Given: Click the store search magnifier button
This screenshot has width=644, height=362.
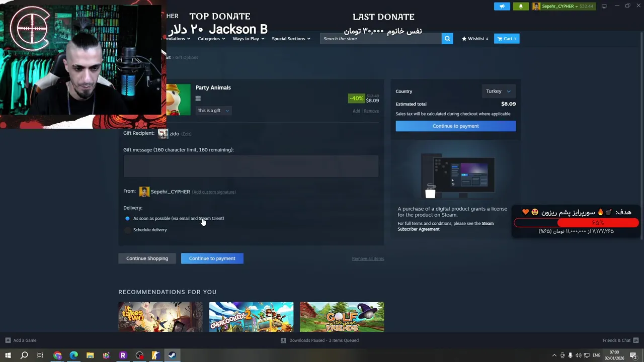Looking at the screenshot, I should point(447,39).
